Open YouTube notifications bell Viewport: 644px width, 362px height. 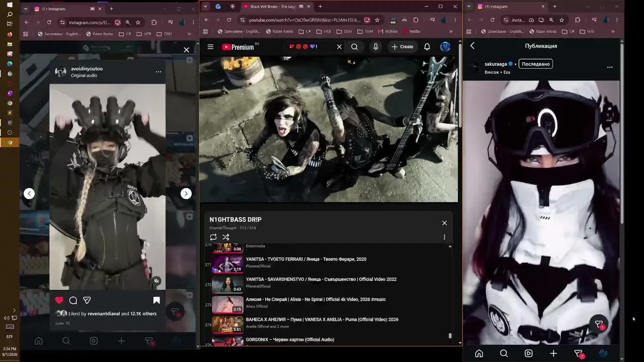click(427, 47)
